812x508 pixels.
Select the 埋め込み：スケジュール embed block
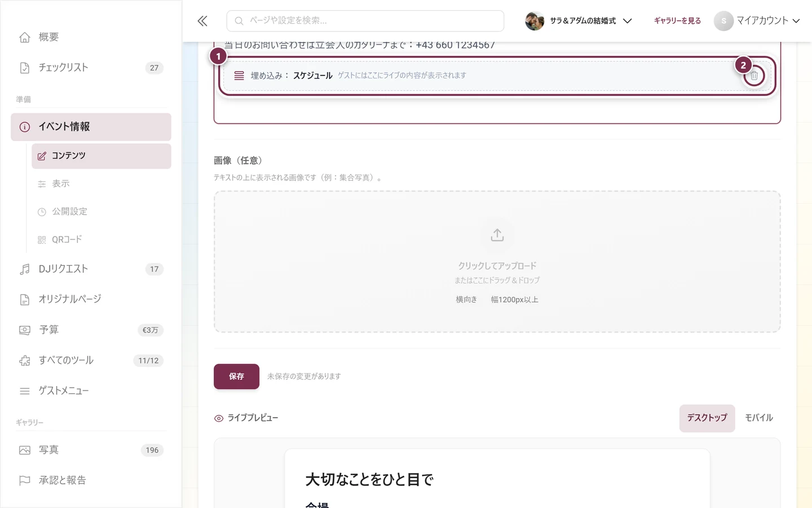(497, 76)
